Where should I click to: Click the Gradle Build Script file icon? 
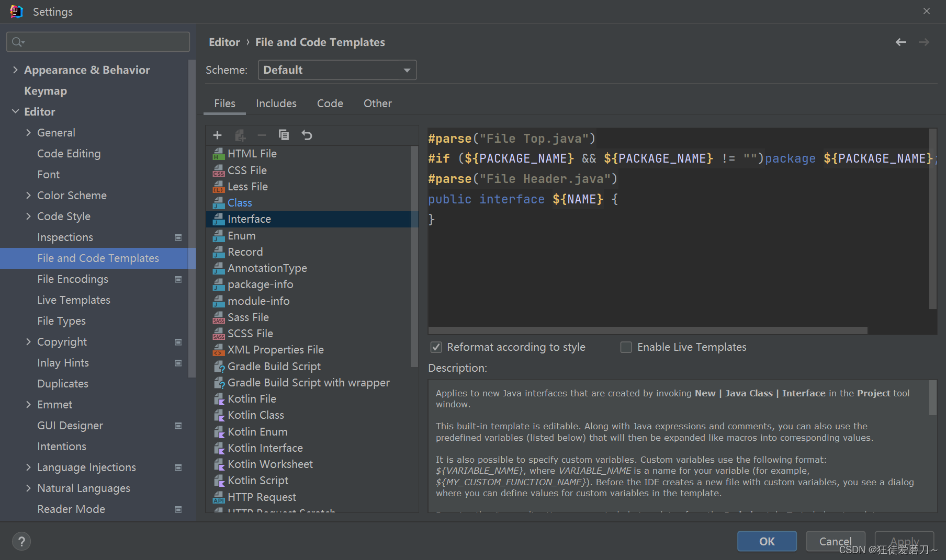click(219, 367)
